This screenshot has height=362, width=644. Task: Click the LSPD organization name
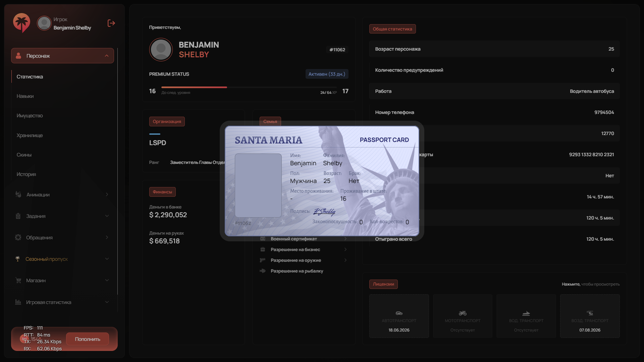tap(157, 143)
